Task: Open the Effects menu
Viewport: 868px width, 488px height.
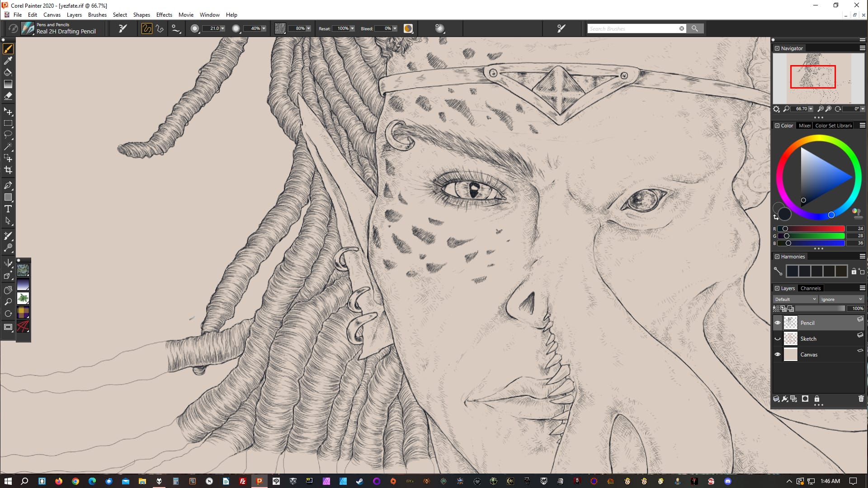Action: [164, 15]
